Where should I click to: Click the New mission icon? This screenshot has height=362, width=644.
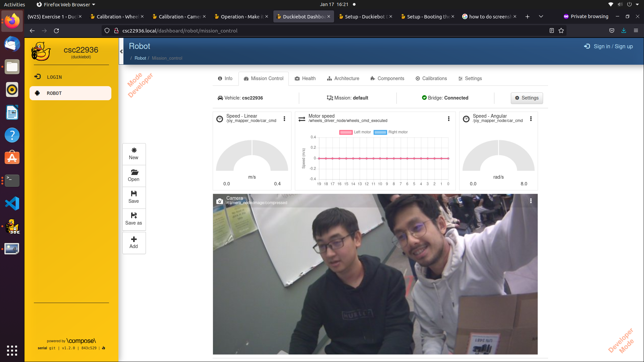[134, 150]
